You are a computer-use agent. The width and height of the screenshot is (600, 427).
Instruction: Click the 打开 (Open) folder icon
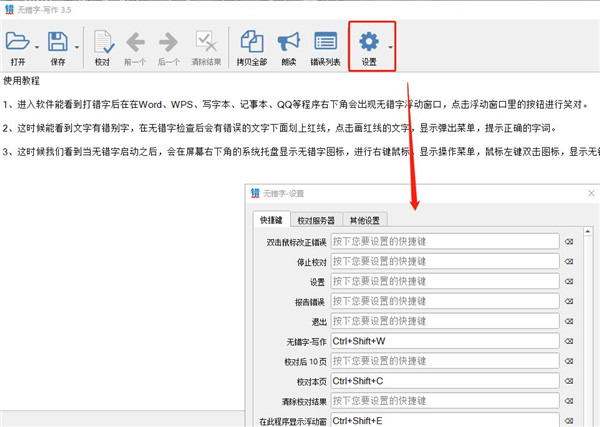18,41
